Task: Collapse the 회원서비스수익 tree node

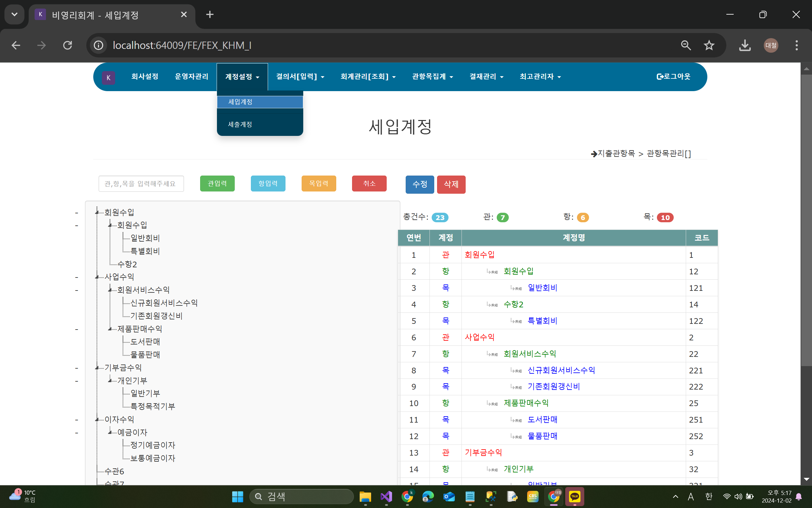Action: click(110, 290)
